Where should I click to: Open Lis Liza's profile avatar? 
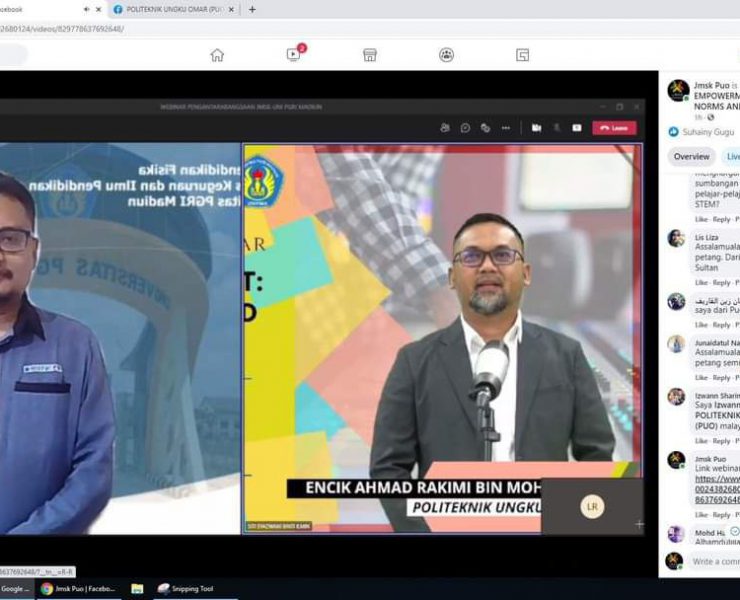[x=676, y=238]
